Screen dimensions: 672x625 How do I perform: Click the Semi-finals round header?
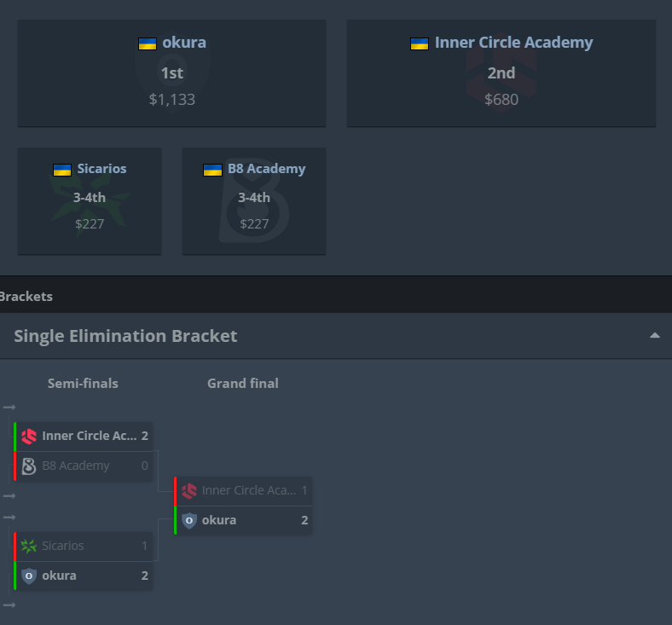pos(83,384)
